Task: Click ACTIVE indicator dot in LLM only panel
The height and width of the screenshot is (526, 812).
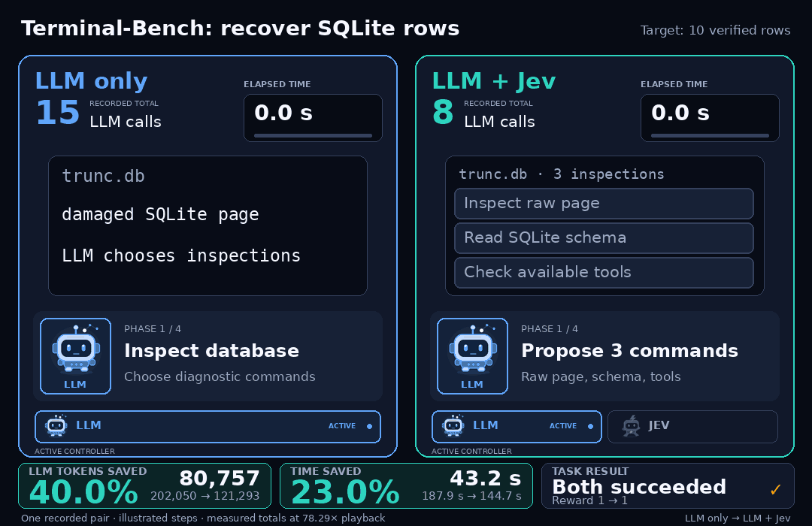Action: pyautogui.click(x=369, y=427)
